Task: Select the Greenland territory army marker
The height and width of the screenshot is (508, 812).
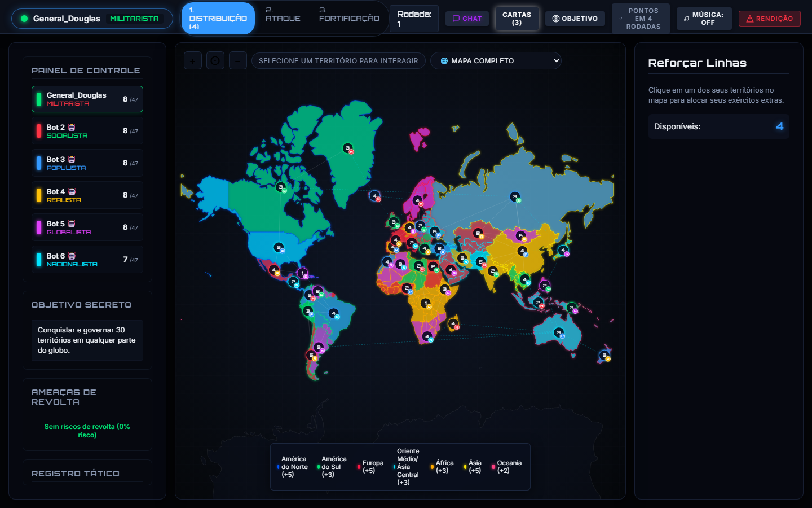Action: tap(348, 148)
